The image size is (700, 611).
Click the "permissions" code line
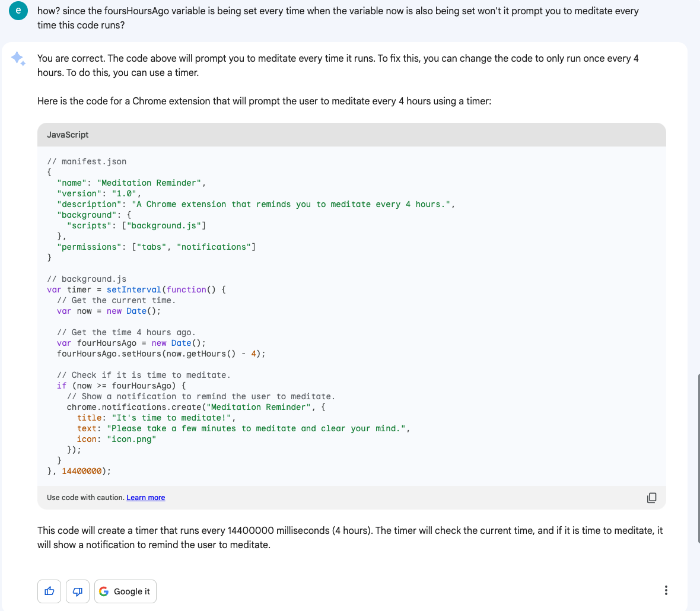coord(156,247)
